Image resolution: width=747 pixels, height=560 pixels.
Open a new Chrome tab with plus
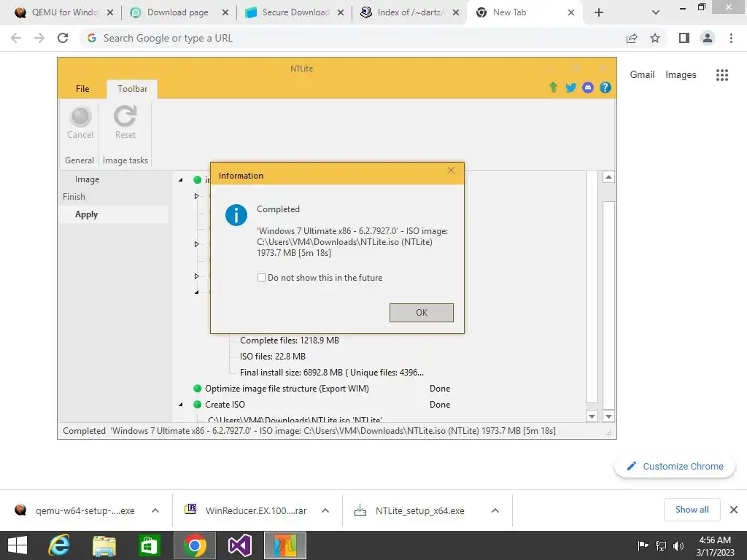pyautogui.click(x=599, y=13)
